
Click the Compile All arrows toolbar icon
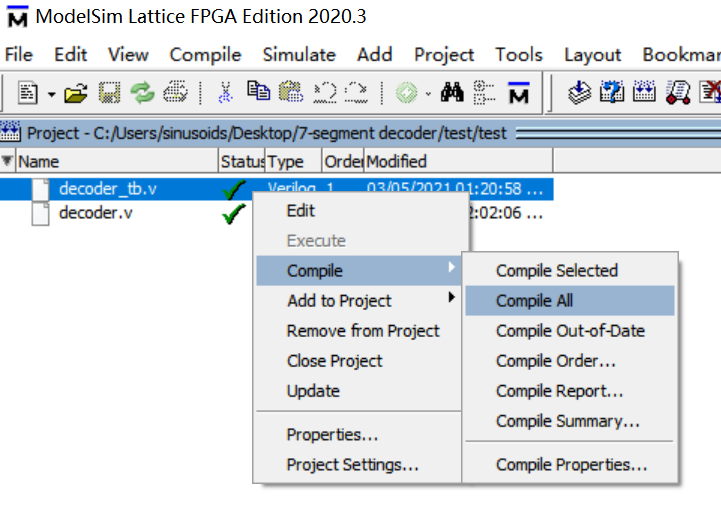(x=644, y=91)
